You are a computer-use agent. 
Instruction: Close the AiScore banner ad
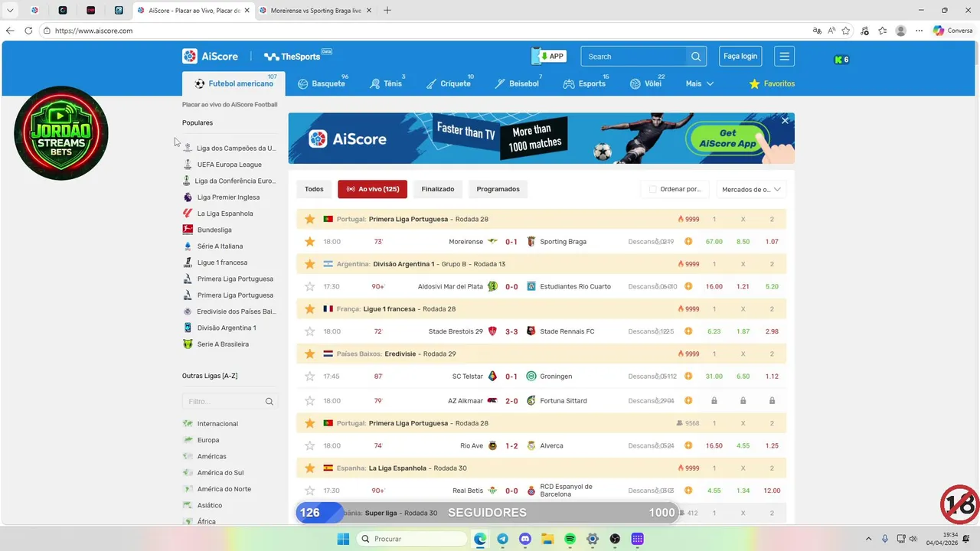(x=785, y=121)
